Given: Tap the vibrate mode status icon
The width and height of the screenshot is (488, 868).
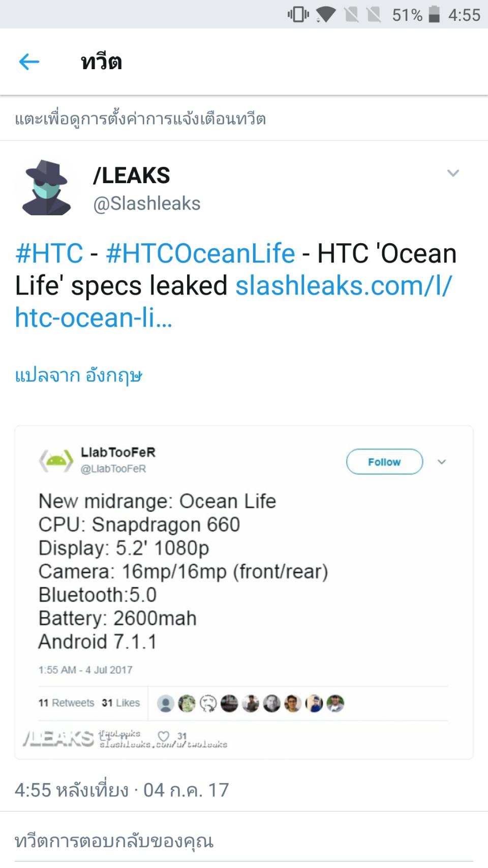Looking at the screenshot, I should pos(298,14).
